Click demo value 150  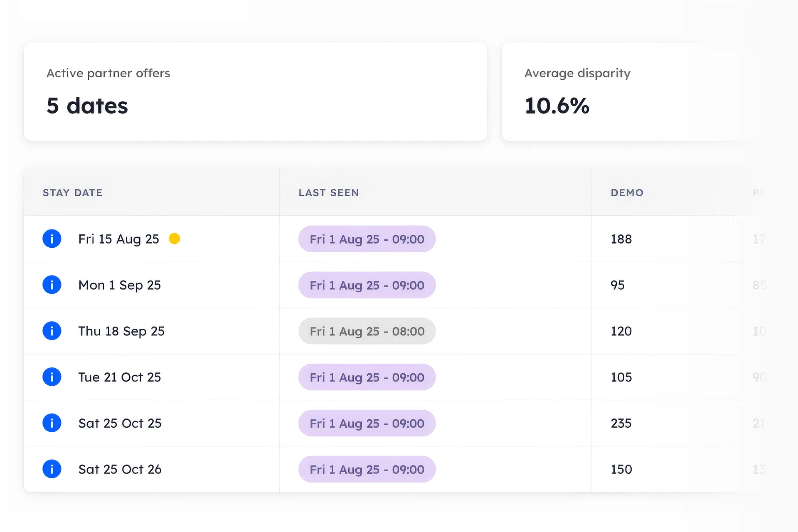(621, 469)
